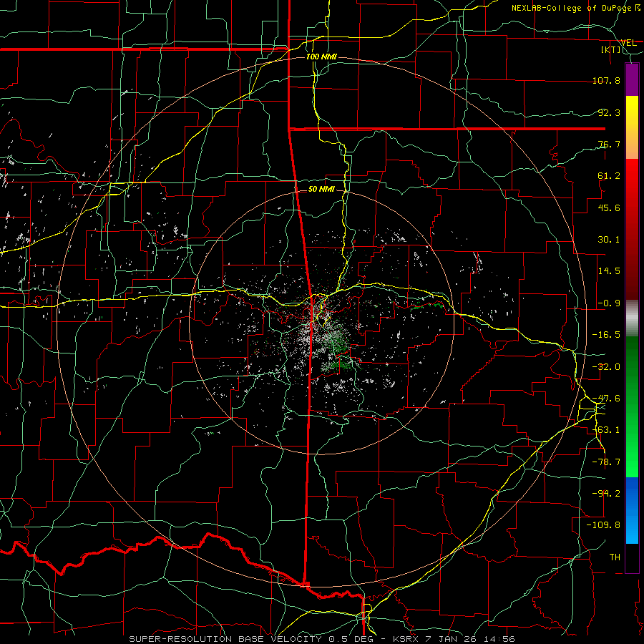644x644 pixels.
Task: Pick the yellow-orange segment of the color bar
Action: click(632, 127)
